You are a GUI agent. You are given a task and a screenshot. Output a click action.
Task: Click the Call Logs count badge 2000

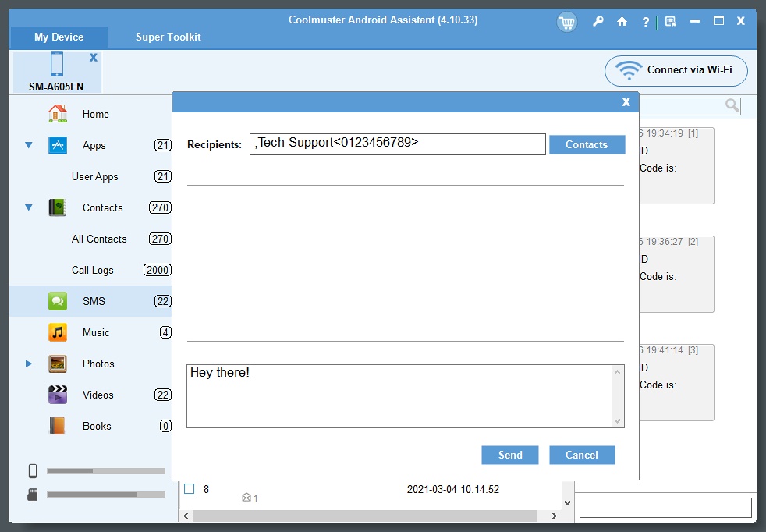click(x=158, y=270)
